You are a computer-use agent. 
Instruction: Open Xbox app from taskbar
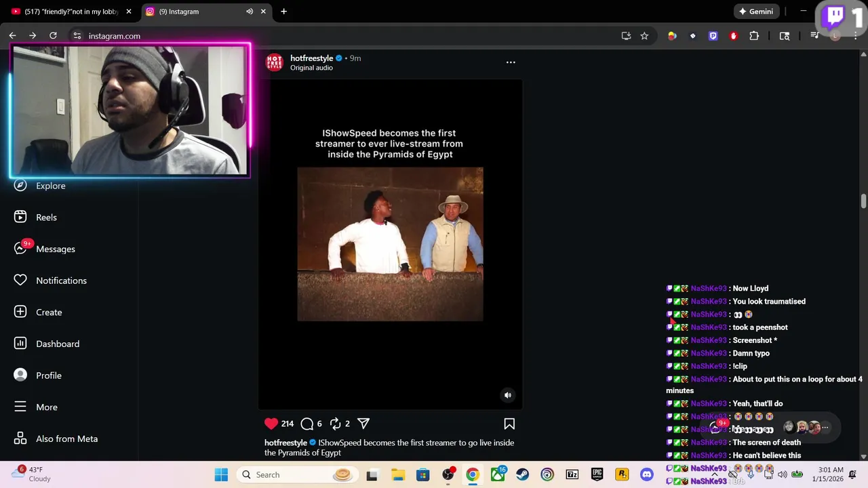(498, 474)
